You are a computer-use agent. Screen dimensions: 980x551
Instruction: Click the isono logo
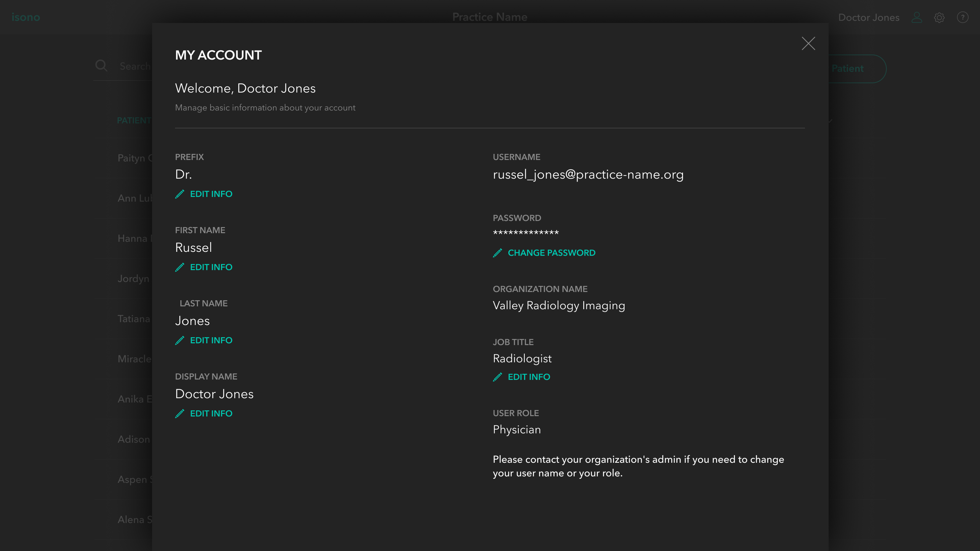click(25, 17)
